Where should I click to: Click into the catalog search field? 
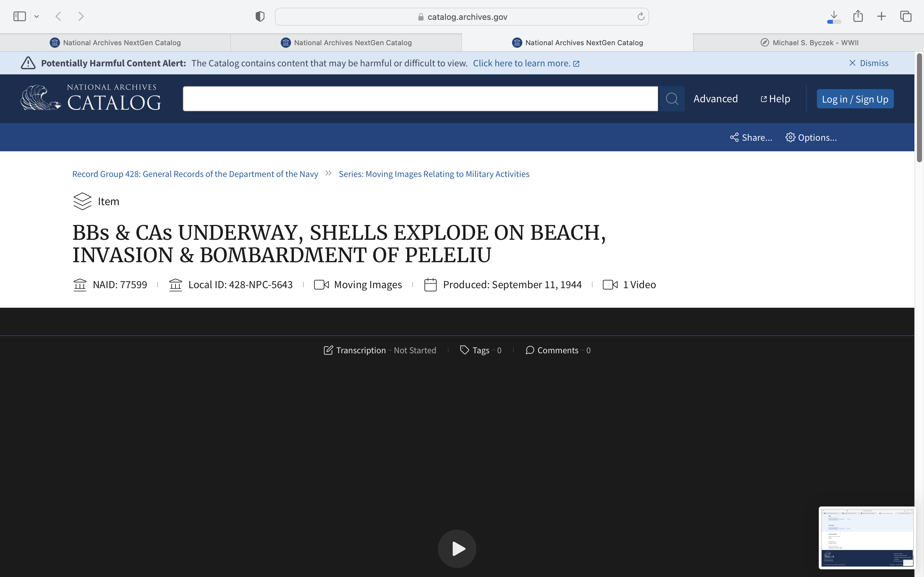tap(420, 99)
